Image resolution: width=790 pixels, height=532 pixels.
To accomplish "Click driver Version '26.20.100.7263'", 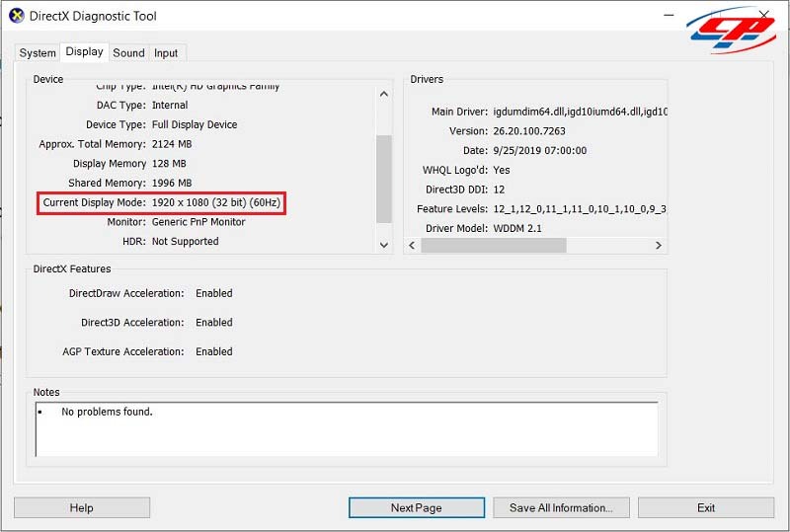I will 529,131.
